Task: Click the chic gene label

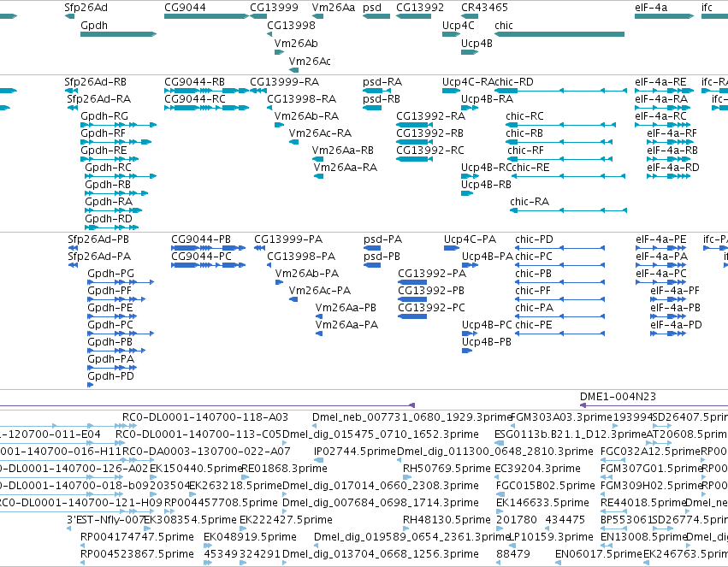Action: pyautogui.click(x=504, y=26)
